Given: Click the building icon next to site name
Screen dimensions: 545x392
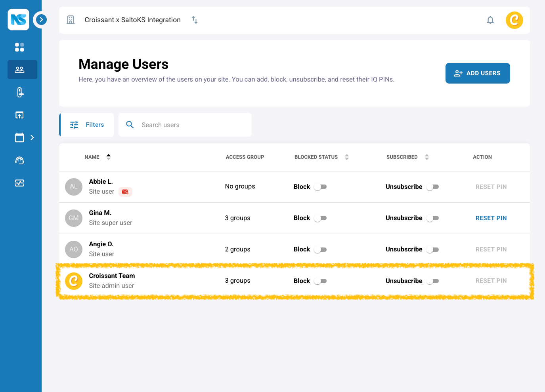Looking at the screenshot, I should tap(71, 19).
